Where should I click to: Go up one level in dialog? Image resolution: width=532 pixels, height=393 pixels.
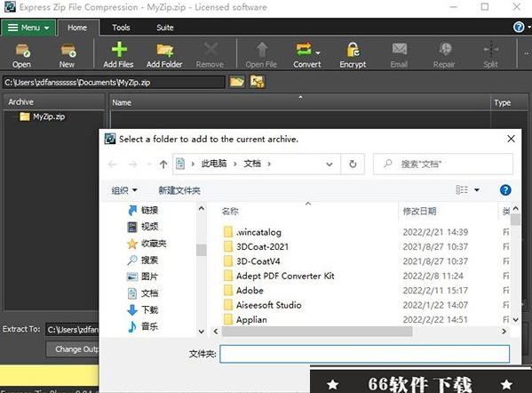pyautogui.click(x=163, y=164)
